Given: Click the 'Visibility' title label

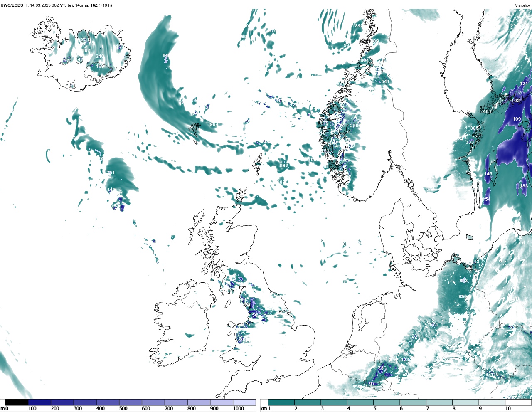Looking at the screenshot, I should [522, 5].
